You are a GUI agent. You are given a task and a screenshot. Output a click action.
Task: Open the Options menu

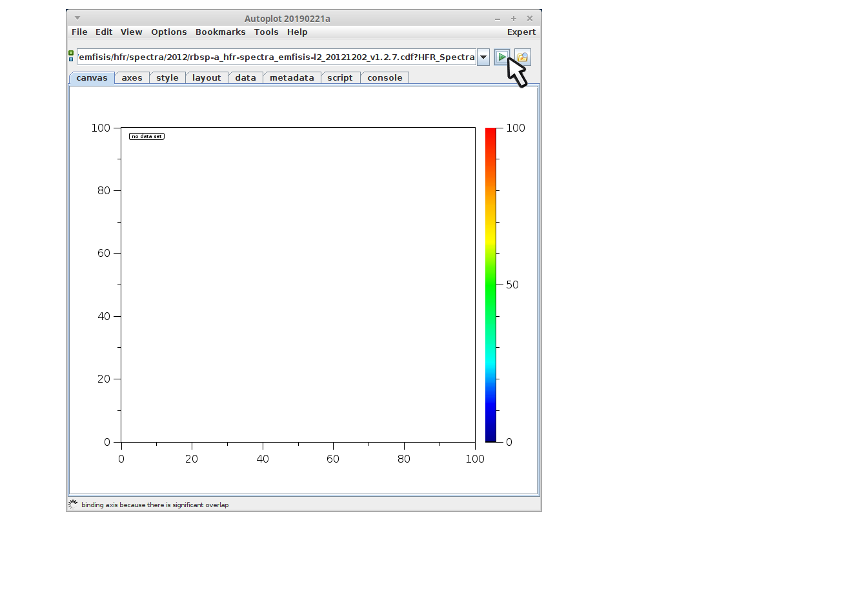click(x=168, y=32)
